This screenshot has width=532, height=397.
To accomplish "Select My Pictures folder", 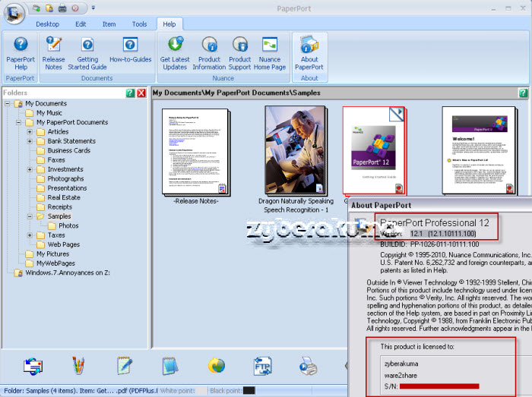I will pos(53,254).
